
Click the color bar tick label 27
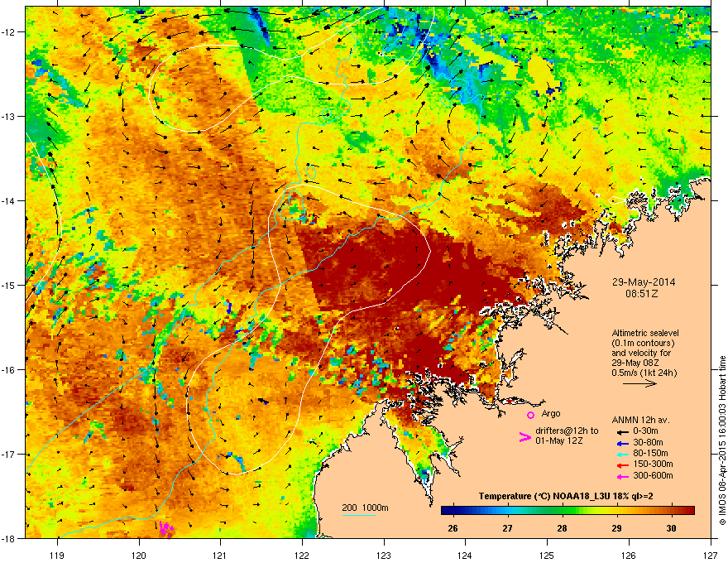click(507, 528)
